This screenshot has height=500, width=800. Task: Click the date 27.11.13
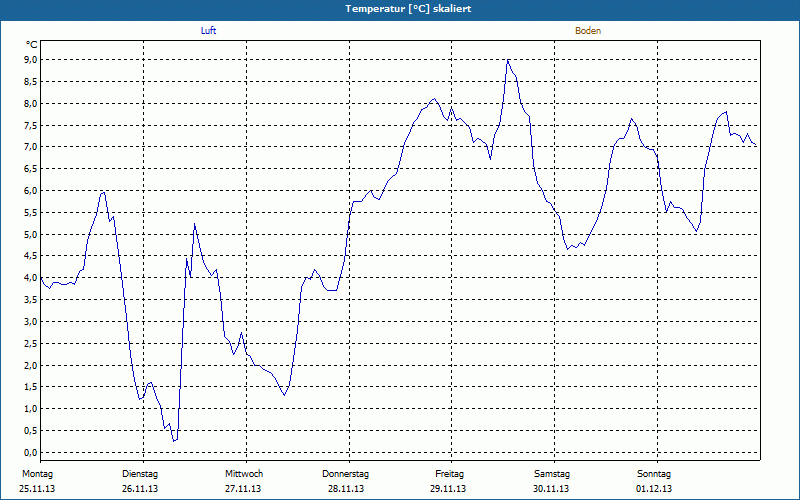[x=243, y=489]
